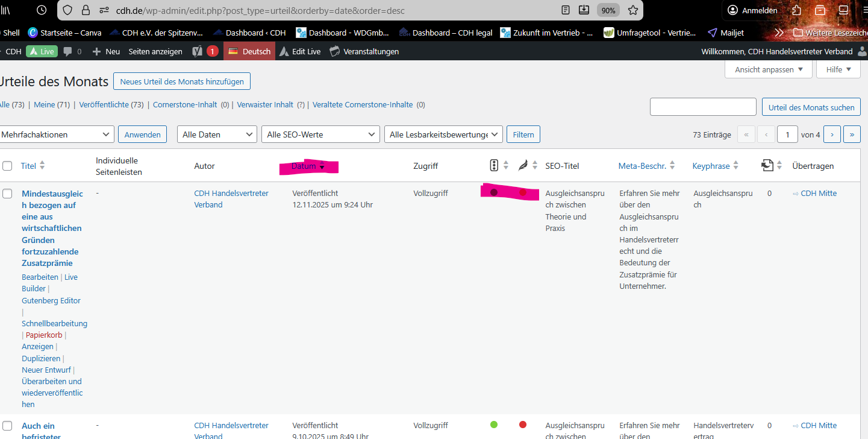
Task: Check the select-all checkbox in header row
Action: [8, 165]
